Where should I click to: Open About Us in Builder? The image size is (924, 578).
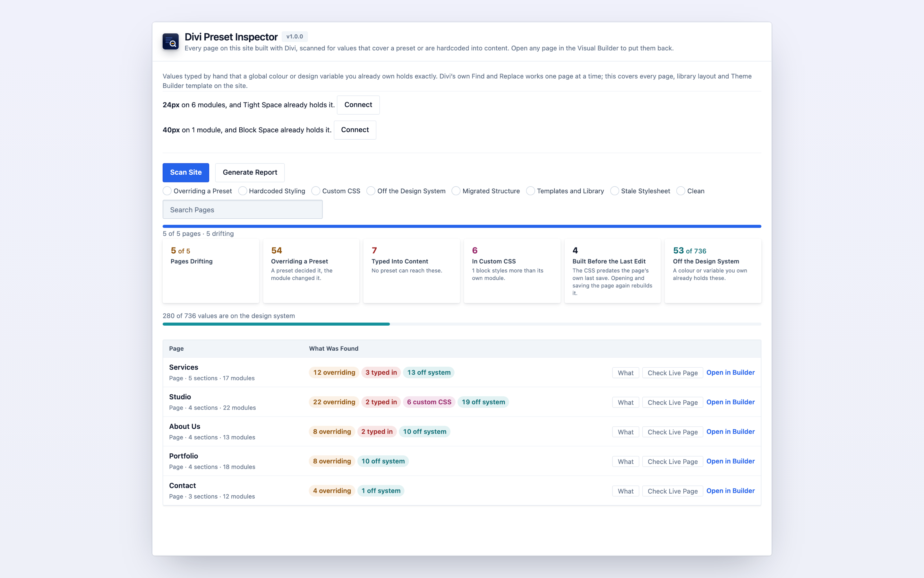click(x=731, y=432)
